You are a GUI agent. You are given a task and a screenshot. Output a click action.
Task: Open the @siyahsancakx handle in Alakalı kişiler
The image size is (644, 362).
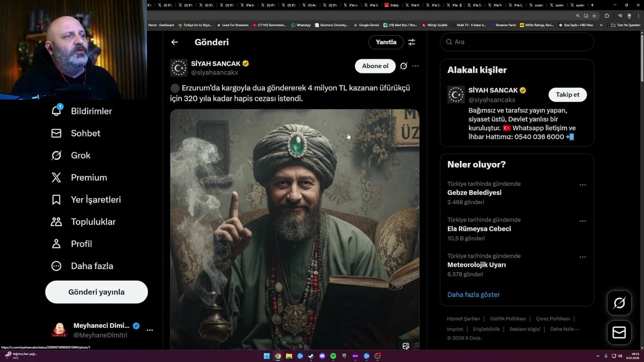point(492,100)
